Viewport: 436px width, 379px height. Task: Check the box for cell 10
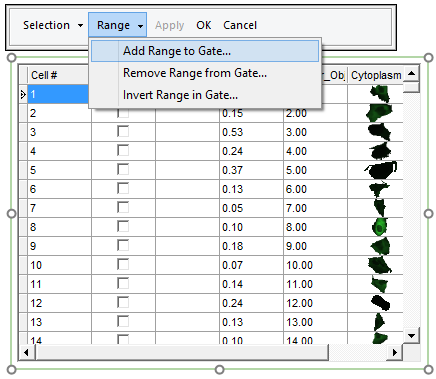pyautogui.click(x=123, y=264)
